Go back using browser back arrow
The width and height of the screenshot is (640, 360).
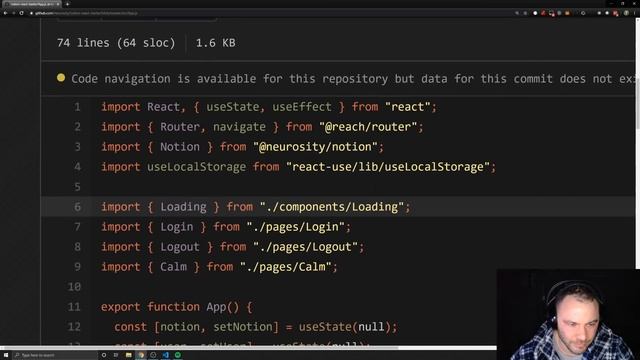(x=5, y=13)
